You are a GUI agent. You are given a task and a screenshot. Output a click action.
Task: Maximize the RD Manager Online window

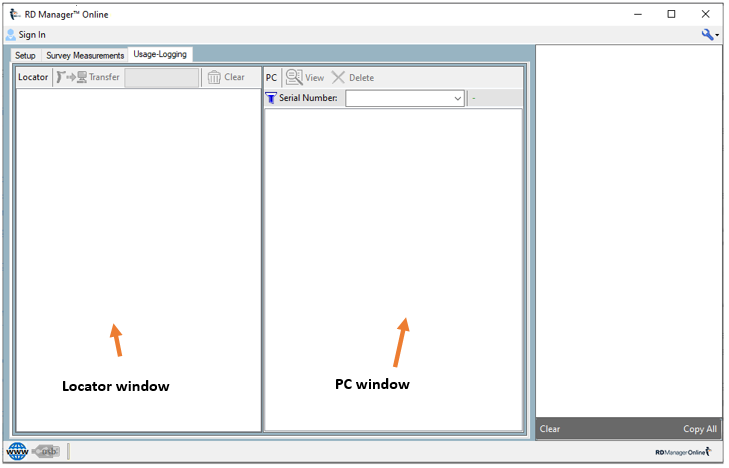pos(671,14)
